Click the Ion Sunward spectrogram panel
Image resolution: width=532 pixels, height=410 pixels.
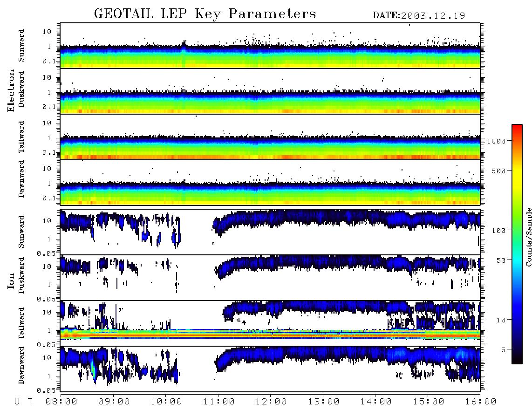pyautogui.click(x=270, y=232)
